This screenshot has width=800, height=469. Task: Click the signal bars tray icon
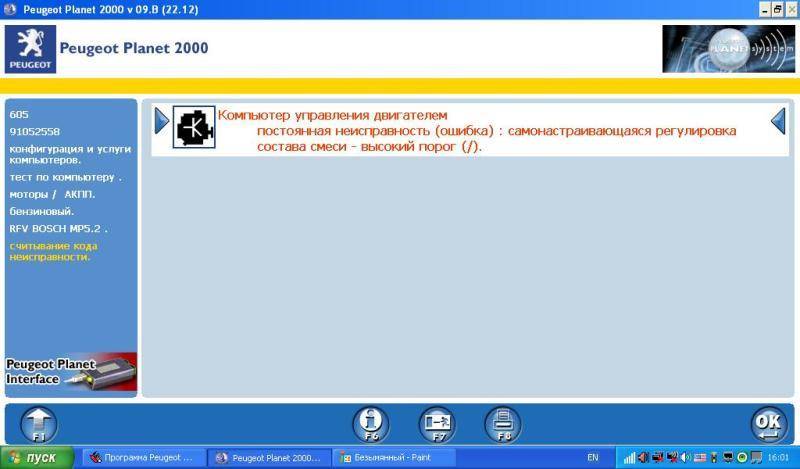pyautogui.click(x=630, y=458)
